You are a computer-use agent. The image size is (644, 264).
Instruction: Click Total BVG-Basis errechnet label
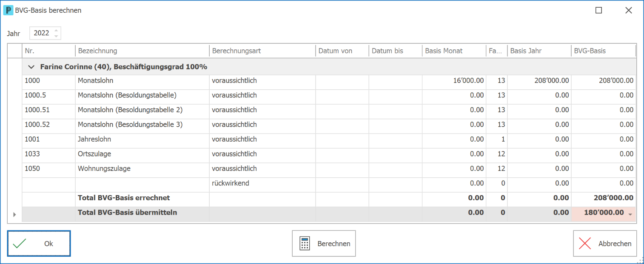pyautogui.click(x=124, y=198)
